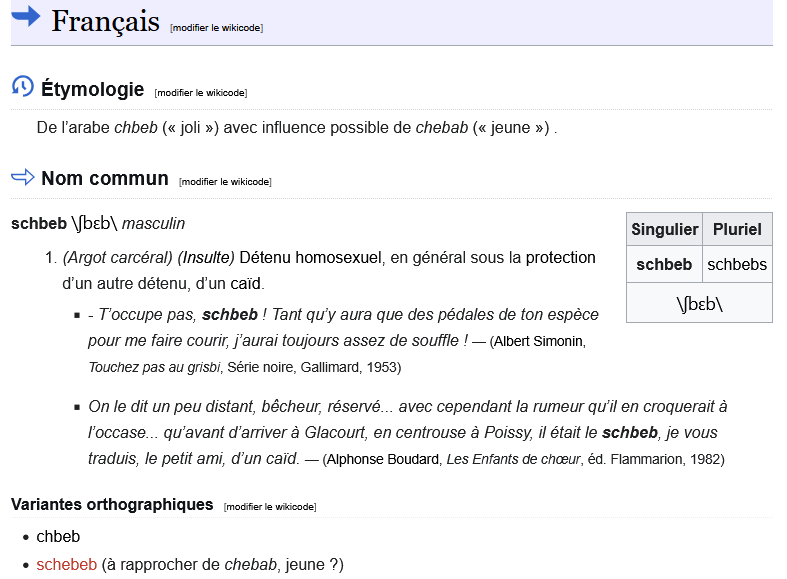Screen dimensions: 787x579
Task: Open the variant spelling chbeb
Action: [58, 536]
